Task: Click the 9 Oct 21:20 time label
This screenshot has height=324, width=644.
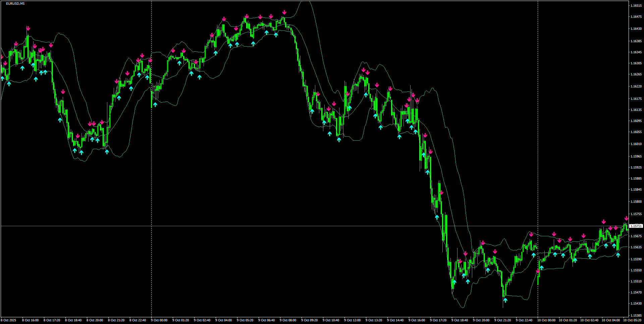Action: pos(502,320)
